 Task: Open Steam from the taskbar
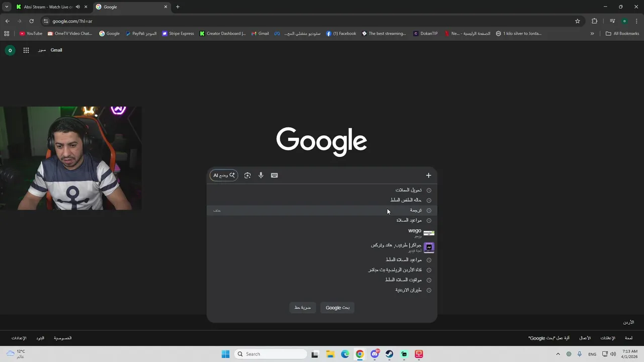[389, 354]
